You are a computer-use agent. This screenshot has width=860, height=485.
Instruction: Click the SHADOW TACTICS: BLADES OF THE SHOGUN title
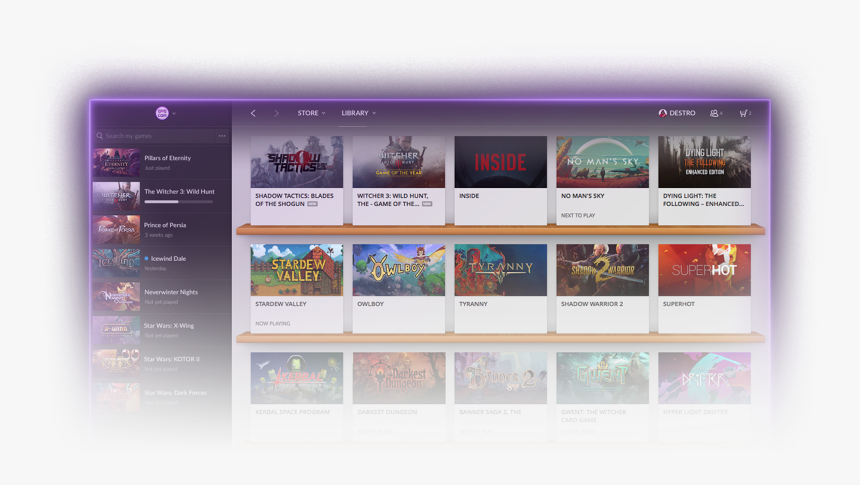(x=294, y=200)
